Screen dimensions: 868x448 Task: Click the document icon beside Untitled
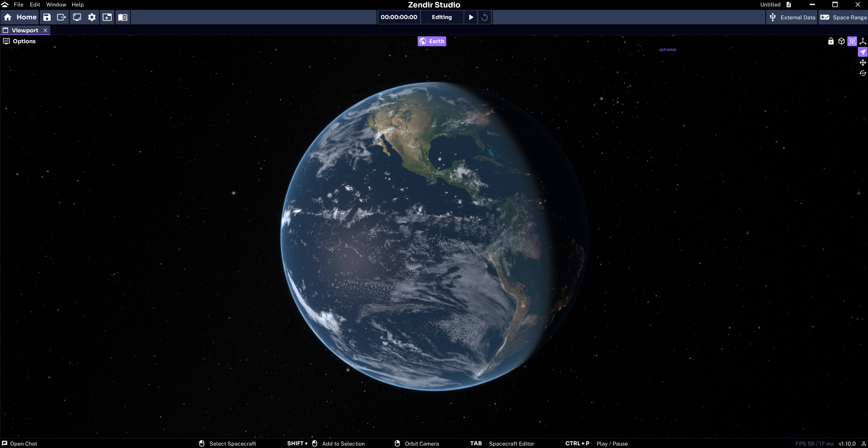[789, 4]
